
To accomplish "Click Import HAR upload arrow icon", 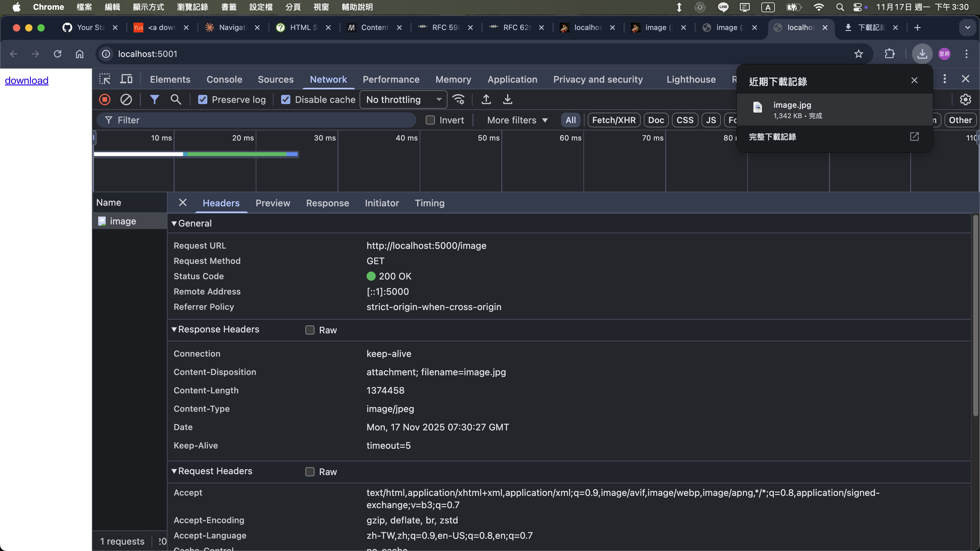I will pos(486,99).
